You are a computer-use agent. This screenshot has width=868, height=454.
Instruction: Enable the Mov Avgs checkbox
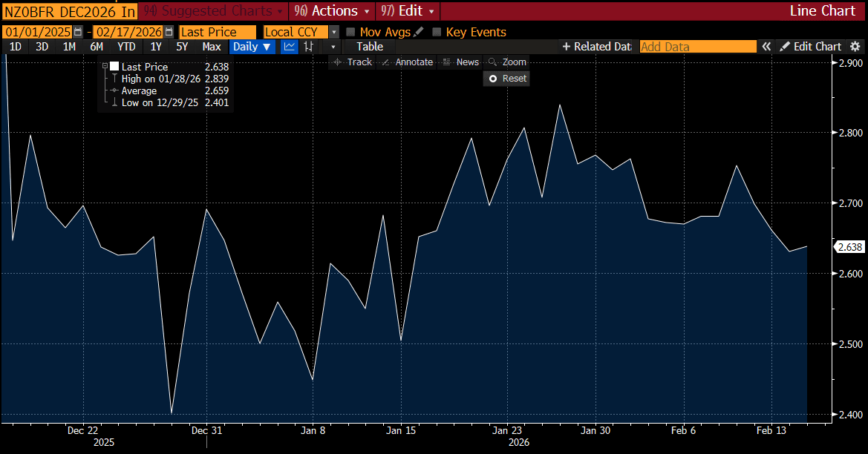click(x=351, y=33)
